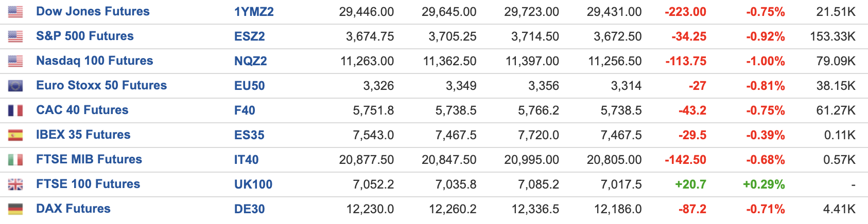Select the CAC 40 Futures link
The width and height of the screenshot is (868, 224).
click(x=82, y=110)
